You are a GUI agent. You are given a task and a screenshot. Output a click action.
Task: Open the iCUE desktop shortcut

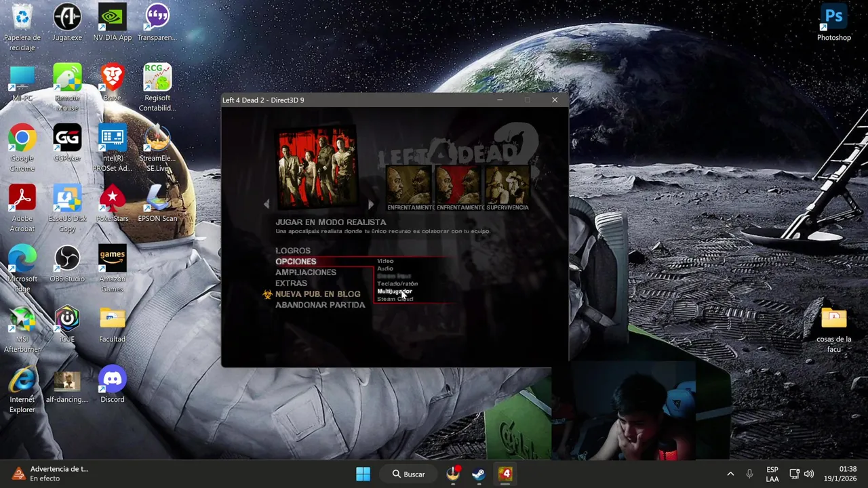67,325
